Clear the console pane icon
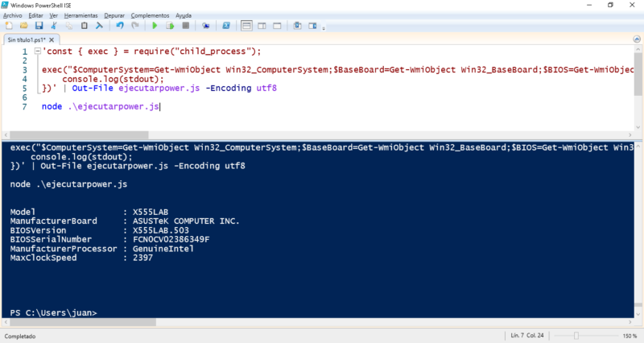Image resolution: width=644 pixels, height=343 pixels. pyautogui.click(x=99, y=26)
